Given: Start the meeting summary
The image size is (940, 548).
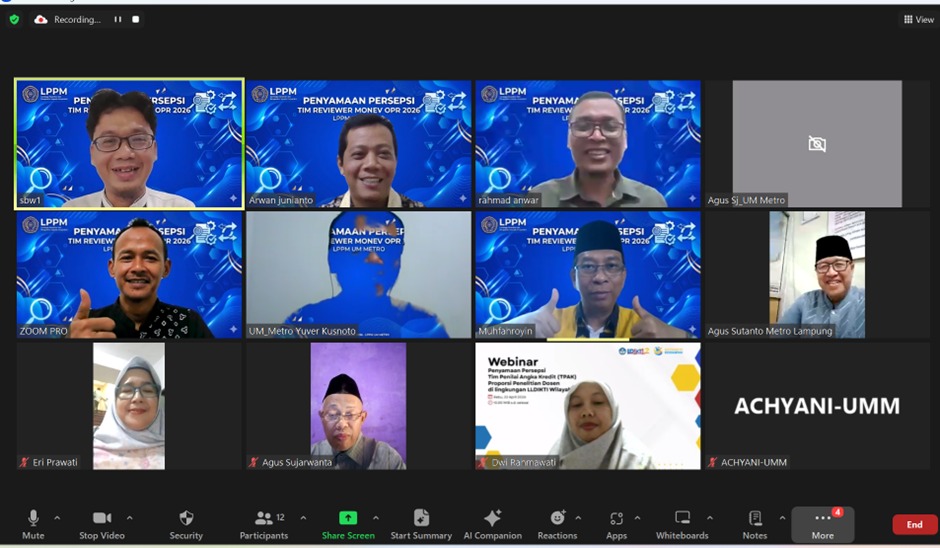Looking at the screenshot, I should [421, 518].
